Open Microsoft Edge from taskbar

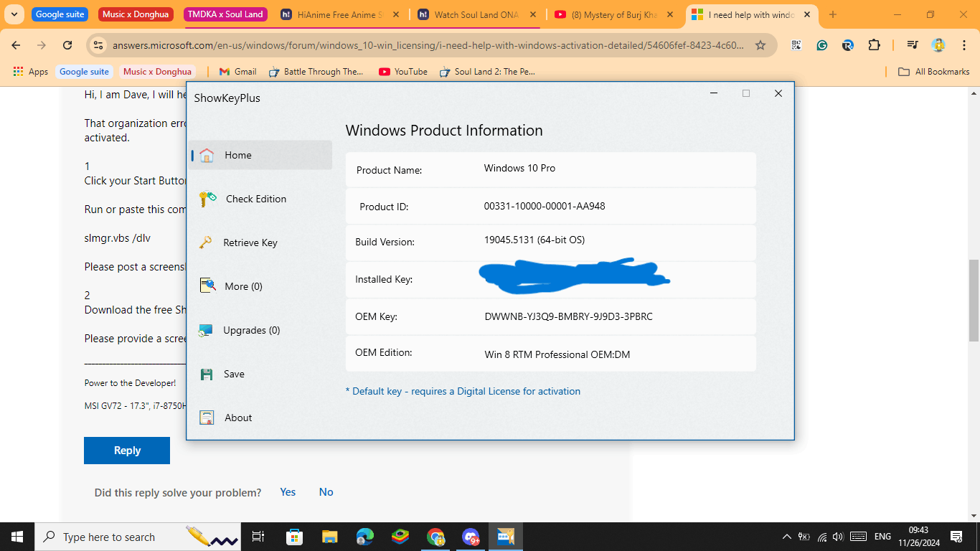click(364, 537)
